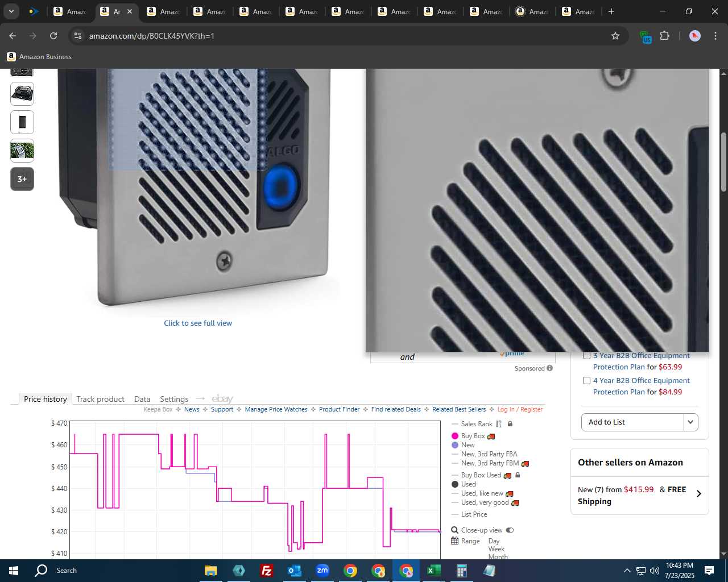
Task: Open the Amazon Business bookmark
Action: (x=39, y=57)
